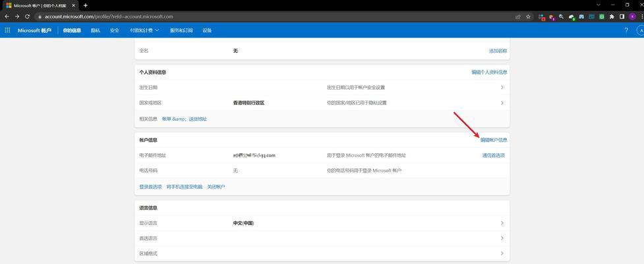Click the 中文(中国) display language value
Screen dimensions: 644x264
pyautogui.click(x=243, y=223)
